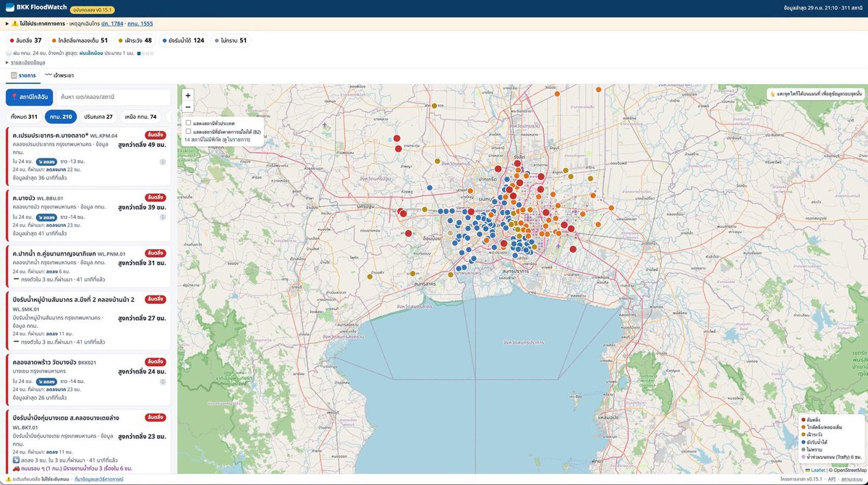
Task: Click the สถานีใกล้ฉัน button
Action: point(30,97)
